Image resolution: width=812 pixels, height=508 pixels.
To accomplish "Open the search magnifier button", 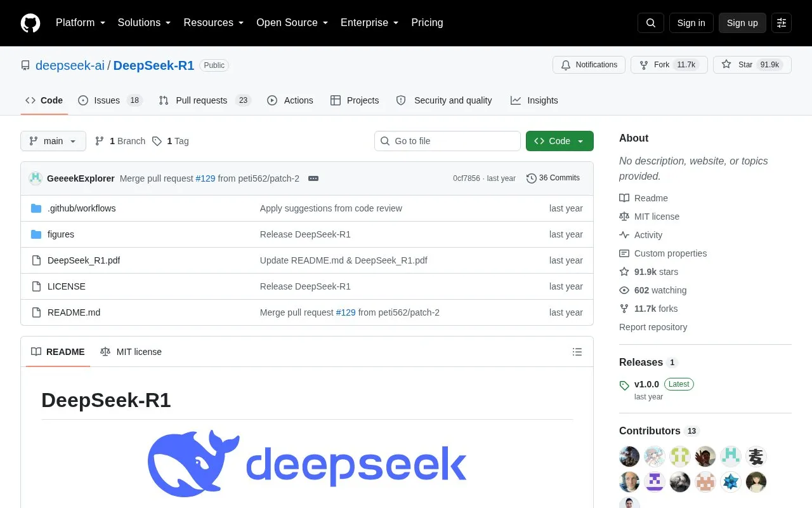I will (651, 23).
